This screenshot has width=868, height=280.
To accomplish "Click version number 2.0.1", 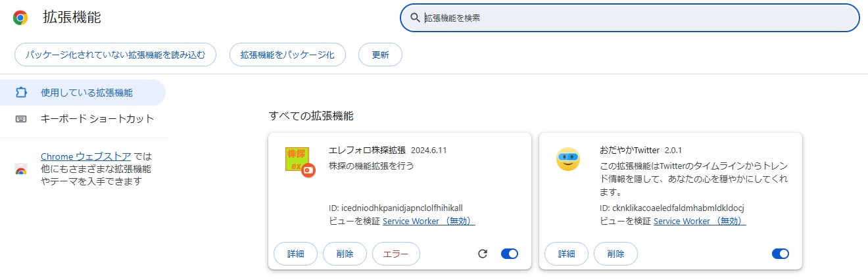I will pos(675,150).
